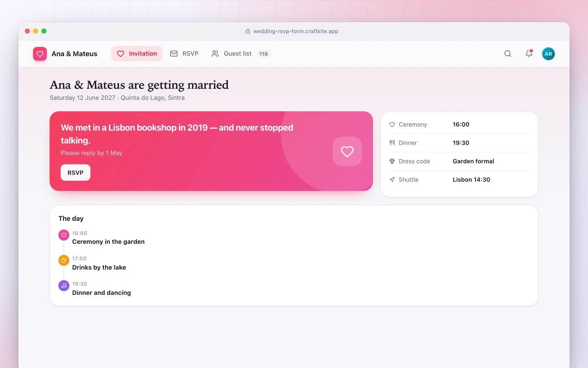This screenshot has height=368, width=588.
Task: Click the diamond icon beside Dress code
Action: 392,161
